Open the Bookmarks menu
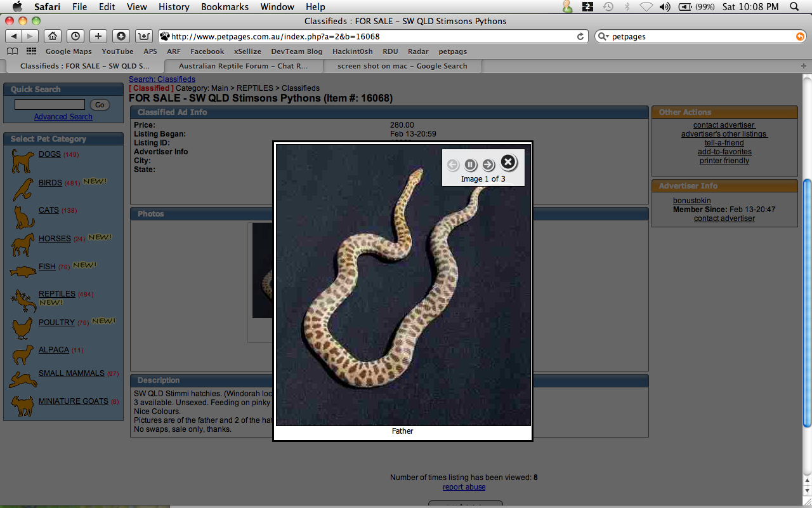 tap(225, 7)
